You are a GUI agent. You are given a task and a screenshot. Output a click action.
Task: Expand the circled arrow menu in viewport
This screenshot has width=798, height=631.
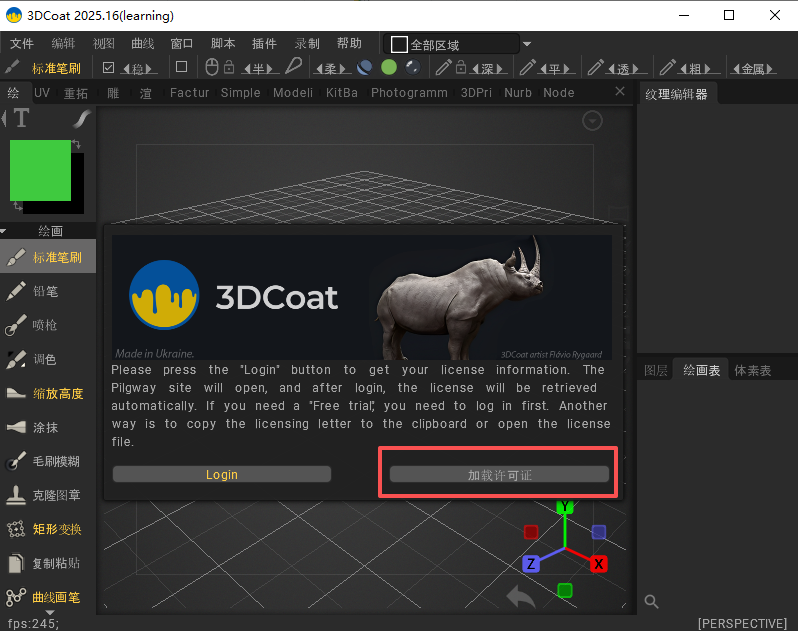tap(593, 121)
